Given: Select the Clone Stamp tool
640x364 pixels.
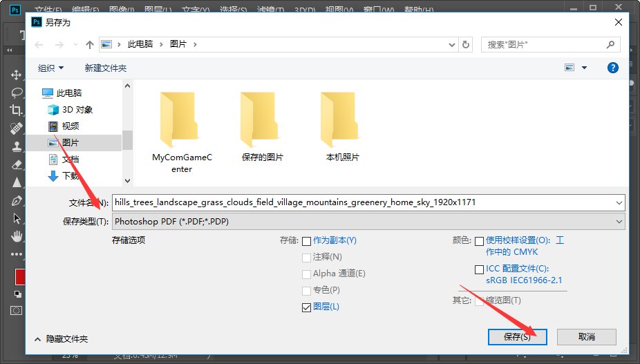Looking at the screenshot, I should pyautogui.click(x=17, y=146).
